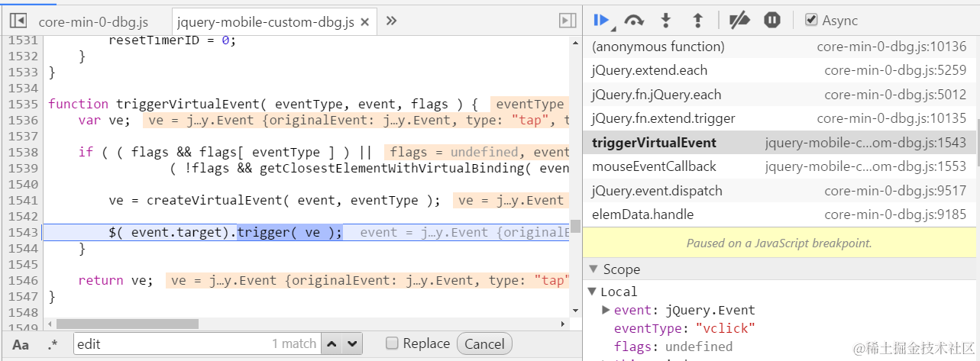This screenshot has height=361, width=980.
Task: Collapse the Local scope group
Action: [x=593, y=292]
